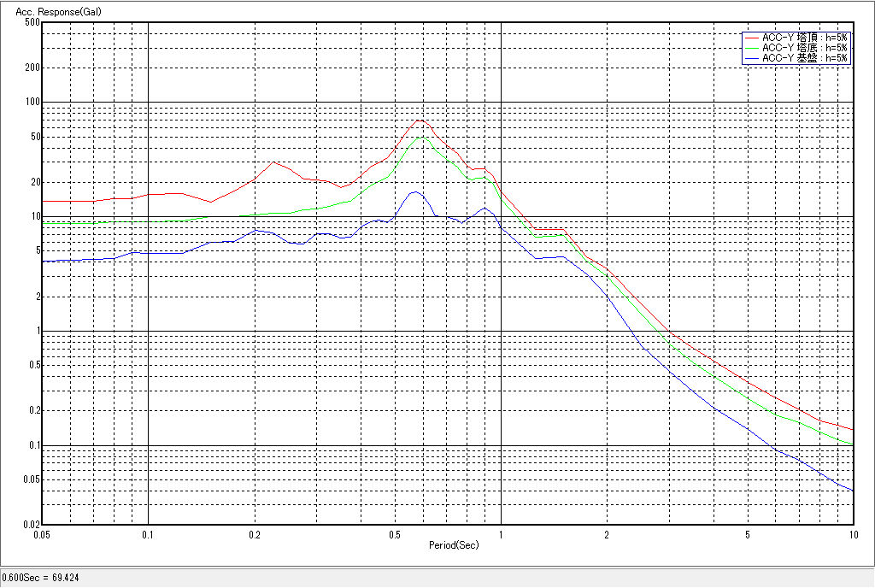
Task: Click the blue line sample in legend
Action: click(751, 58)
